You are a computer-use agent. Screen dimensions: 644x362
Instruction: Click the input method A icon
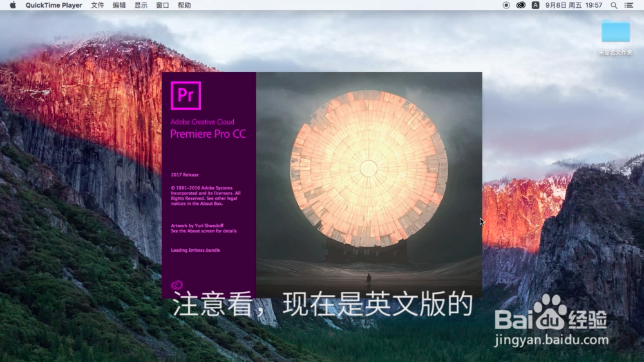point(536,5)
